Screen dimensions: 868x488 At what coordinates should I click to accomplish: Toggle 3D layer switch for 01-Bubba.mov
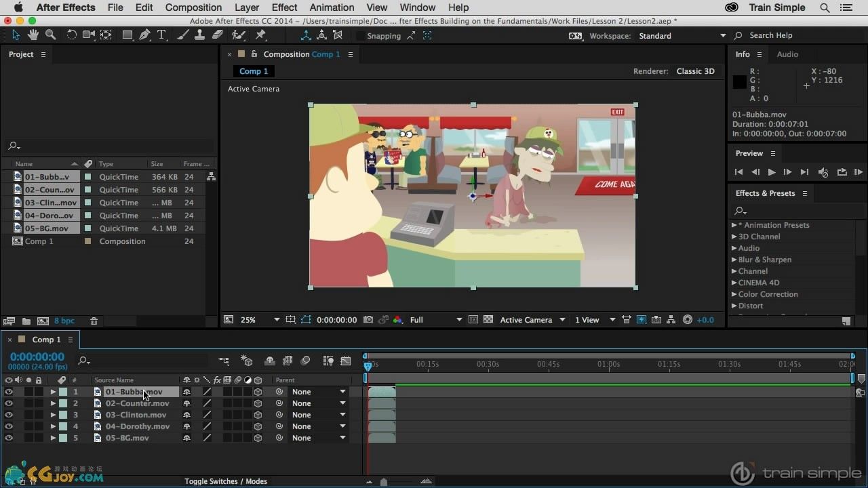coord(258,392)
